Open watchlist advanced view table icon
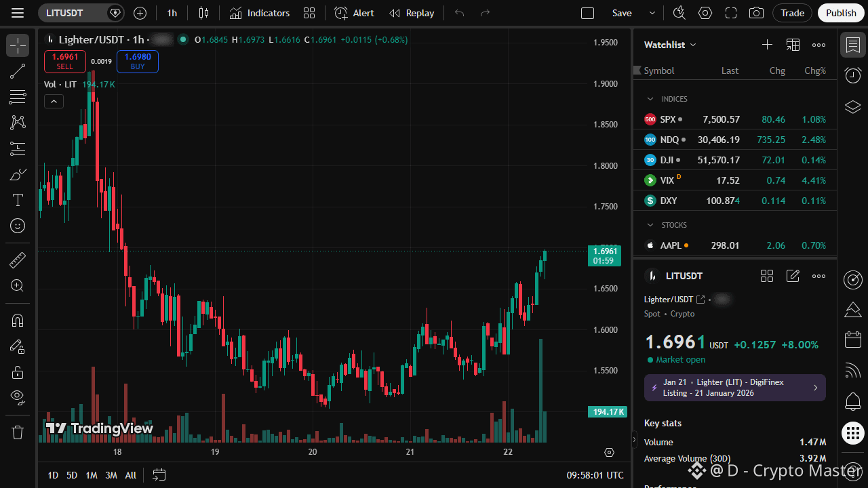The image size is (868, 488). [793, 45]
